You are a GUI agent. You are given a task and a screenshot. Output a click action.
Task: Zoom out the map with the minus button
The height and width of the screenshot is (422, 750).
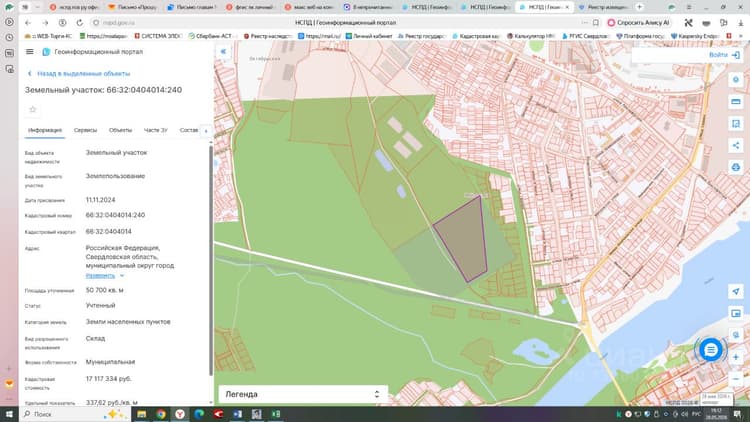[736, 378]
